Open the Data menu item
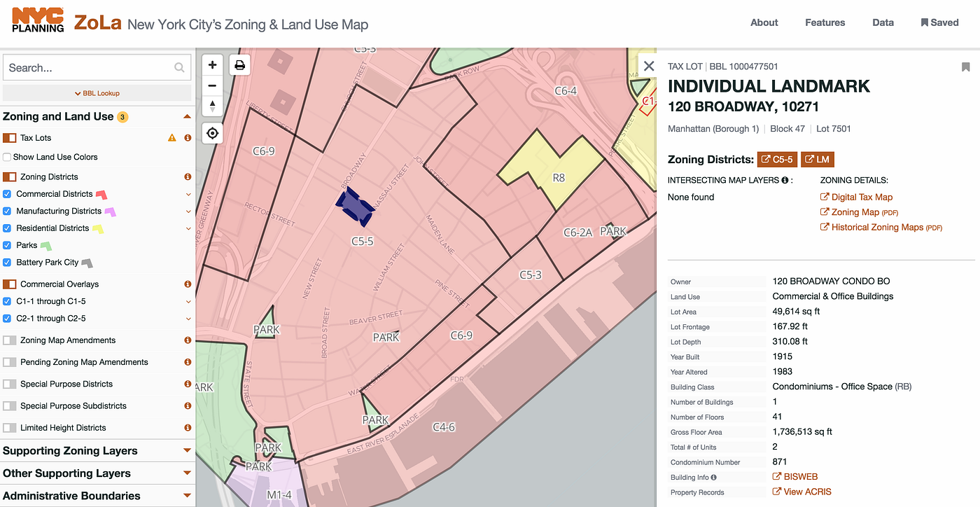This screenshot has width=980, height=507. (x=883, y=22)
